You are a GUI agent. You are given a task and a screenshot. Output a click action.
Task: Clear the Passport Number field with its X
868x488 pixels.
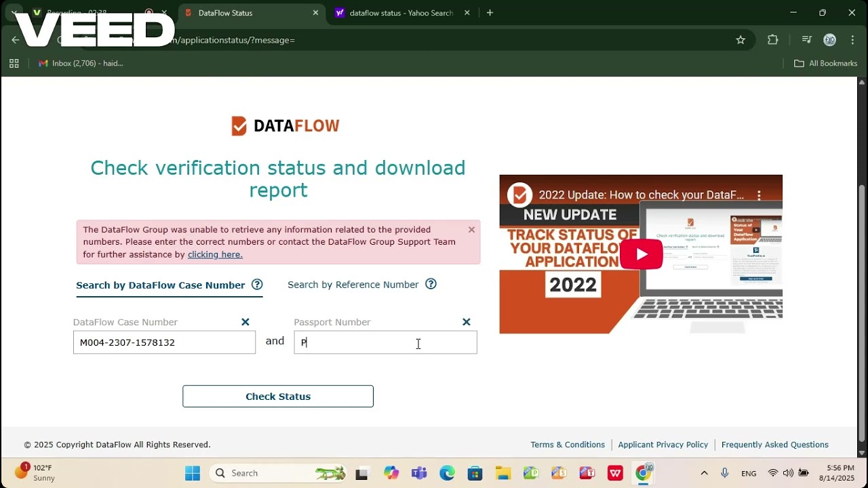click(x=467, y=322)
